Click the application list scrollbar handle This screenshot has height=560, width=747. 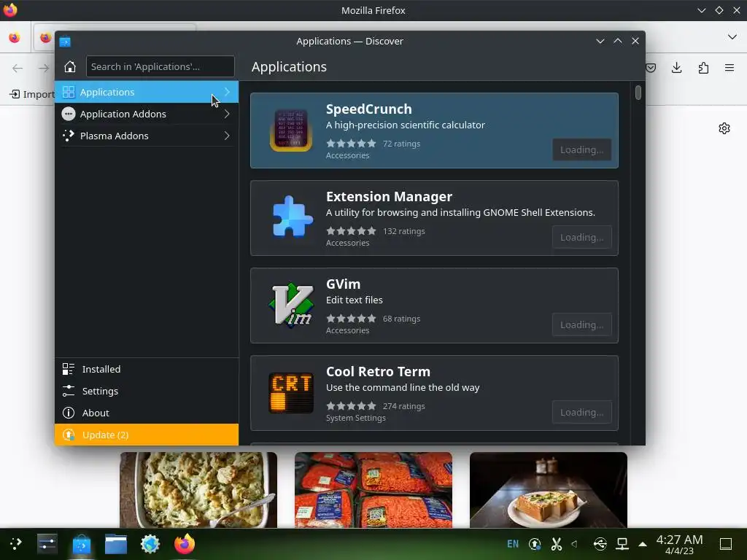[x=638, y=93]
